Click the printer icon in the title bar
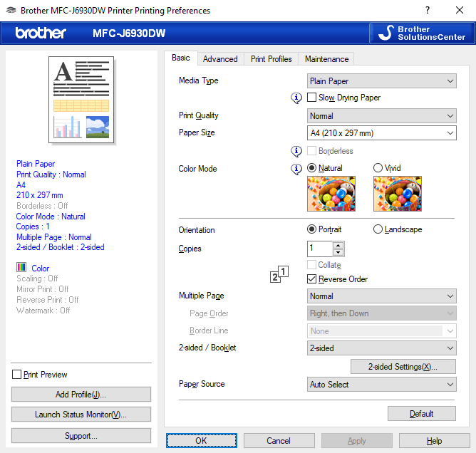This screenshot has height=453, width=476. pyautogui.click(x=11, y=10)
